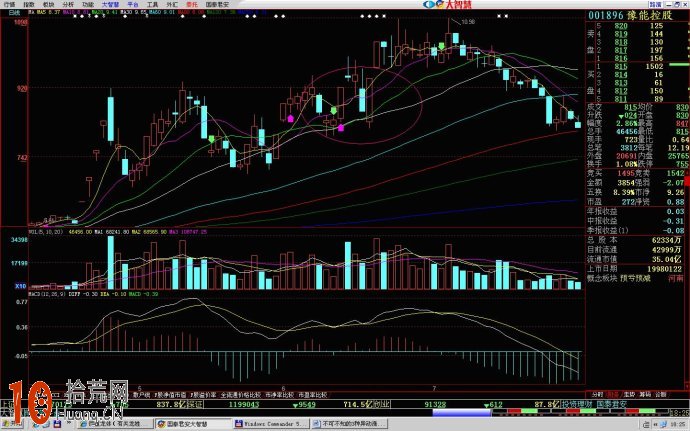Click the system tray clock 18:25
690x431 pixels.
tap(680, 424)
